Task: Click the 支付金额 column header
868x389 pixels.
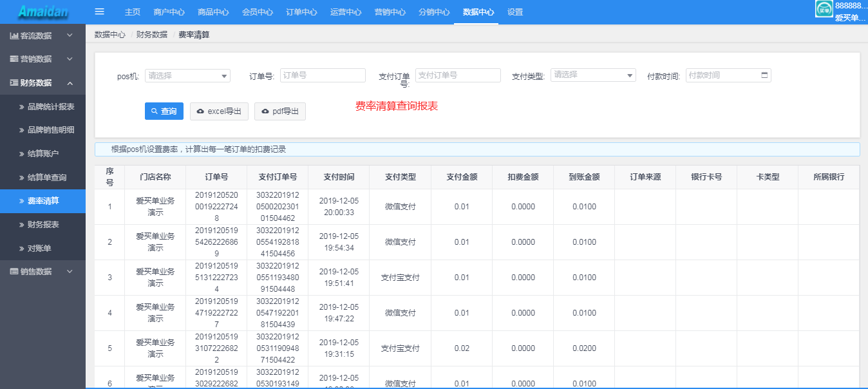Action: [462, 177]
